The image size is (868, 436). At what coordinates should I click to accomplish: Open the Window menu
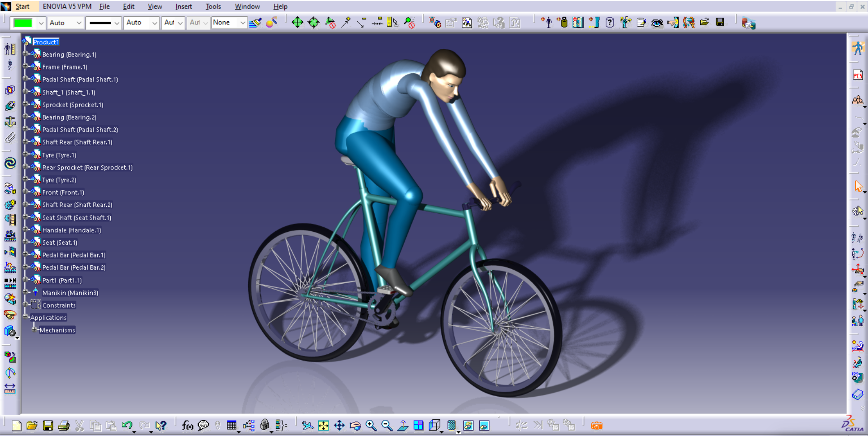coord(247,6)
